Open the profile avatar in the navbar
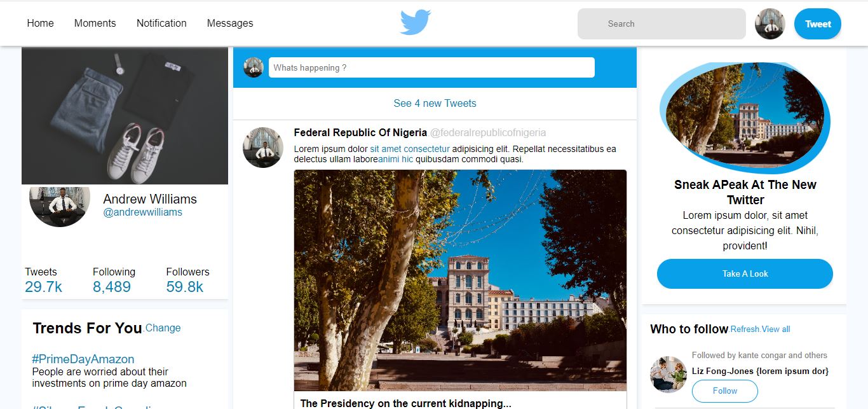 770,24
